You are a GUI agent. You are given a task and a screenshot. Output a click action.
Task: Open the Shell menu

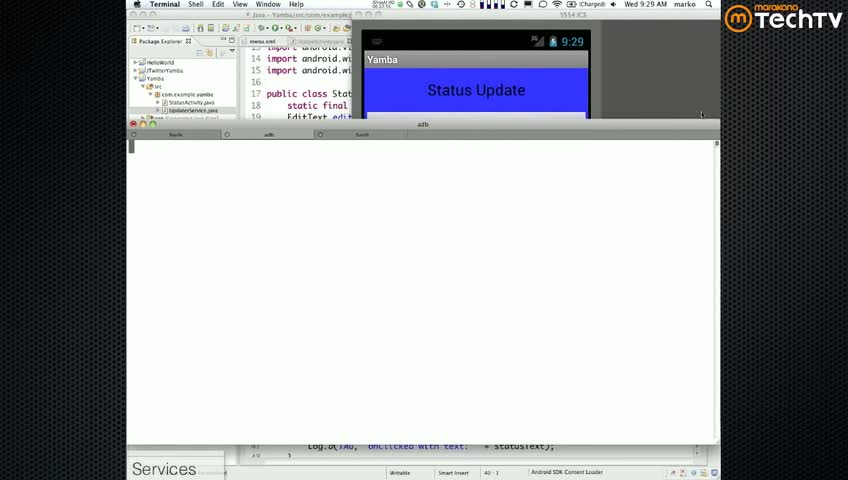[196, 4]
